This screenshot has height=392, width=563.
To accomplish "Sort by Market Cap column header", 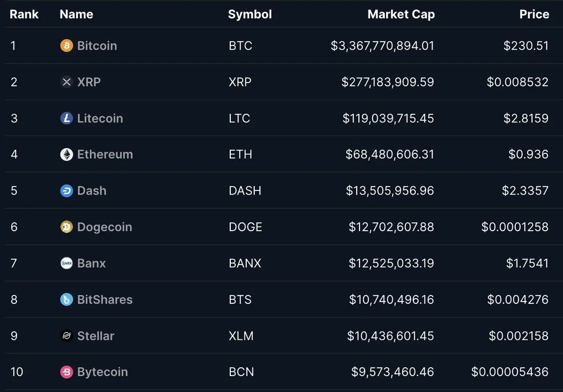I will [401, 14].
